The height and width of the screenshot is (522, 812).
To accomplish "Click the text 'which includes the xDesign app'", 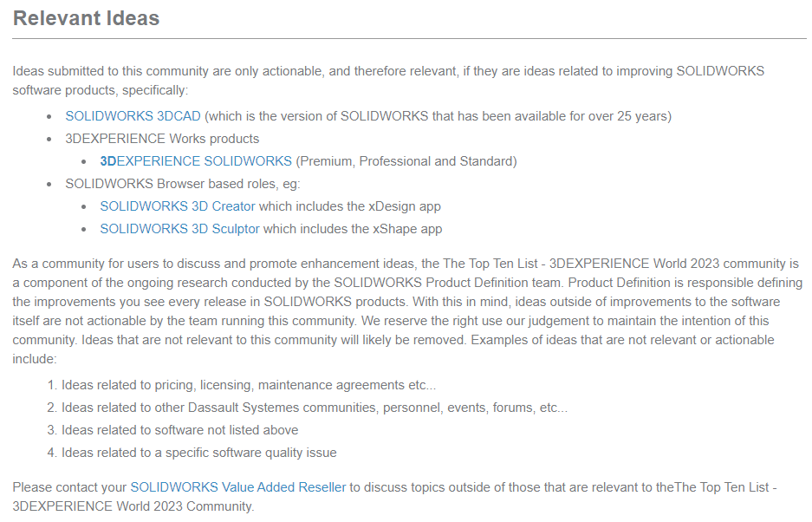I will coord(350,206).
